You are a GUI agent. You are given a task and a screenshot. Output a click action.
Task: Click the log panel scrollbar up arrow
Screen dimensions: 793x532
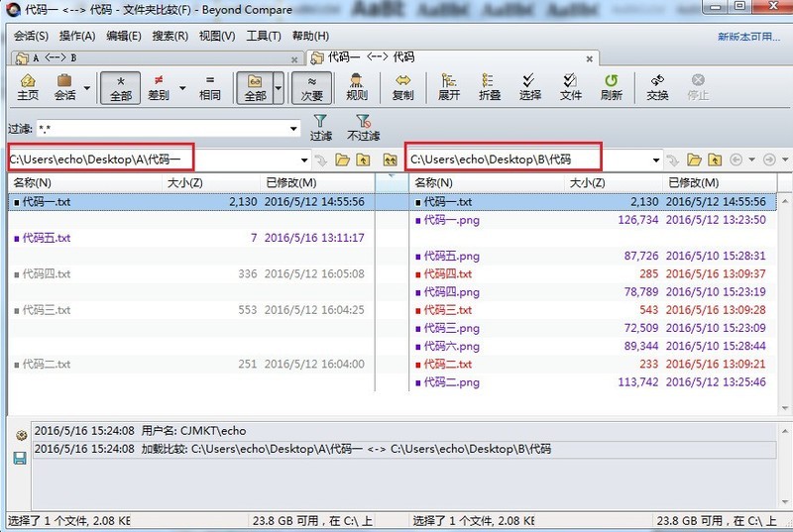click(x=785, y=431)
